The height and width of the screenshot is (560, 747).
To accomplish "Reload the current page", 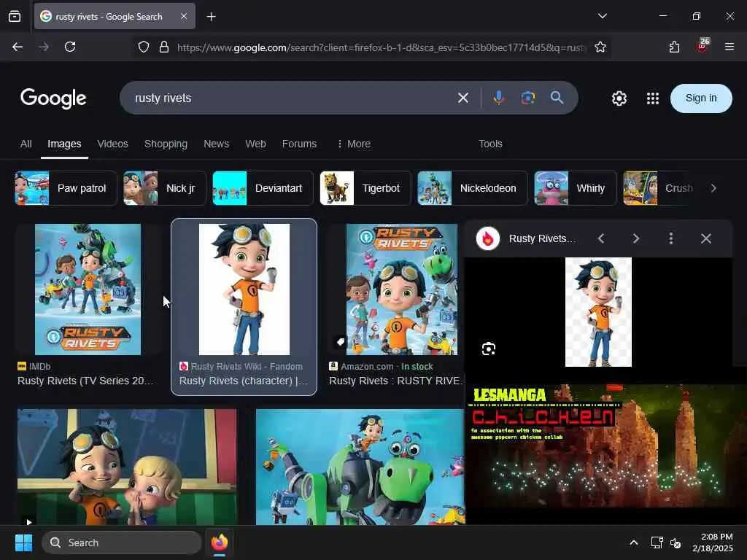I will click(70, 47).
